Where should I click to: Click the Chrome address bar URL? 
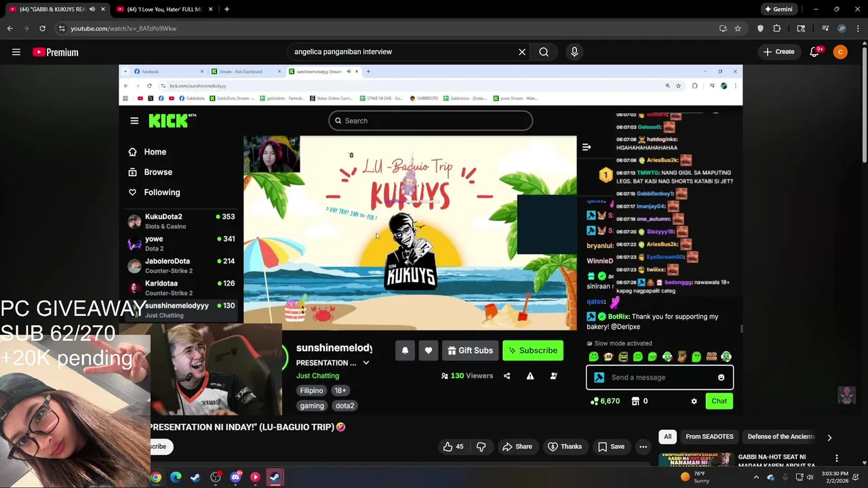tap(123, 28)
